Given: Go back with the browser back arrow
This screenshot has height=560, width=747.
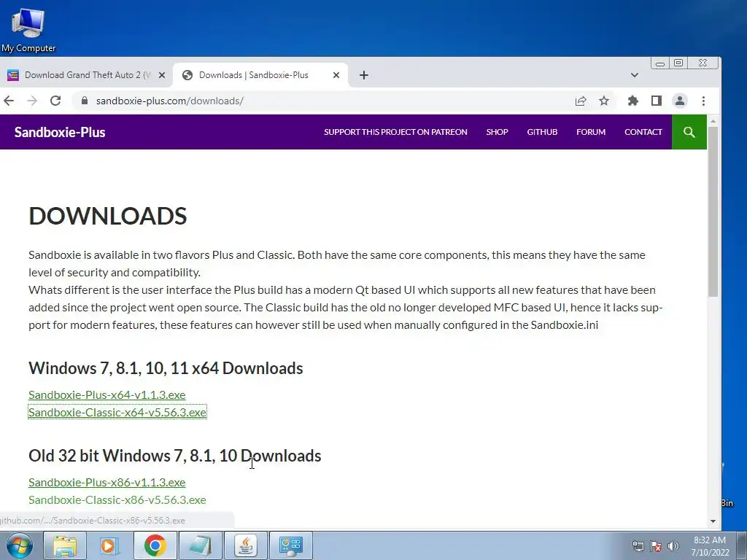Looking at the screenshot, I should point(9,101).
